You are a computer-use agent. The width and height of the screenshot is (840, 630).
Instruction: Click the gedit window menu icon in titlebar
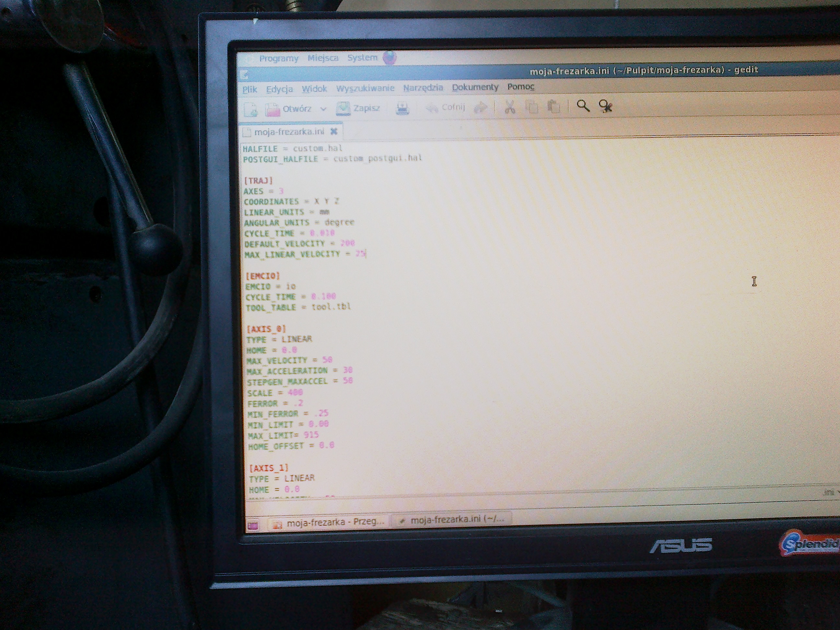(x=244, y=74)
